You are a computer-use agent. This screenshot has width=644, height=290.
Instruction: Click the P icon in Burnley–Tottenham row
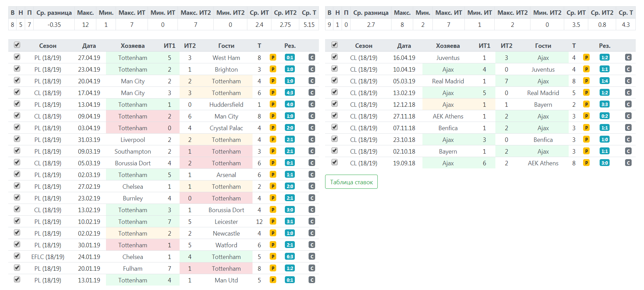[273, 198]
